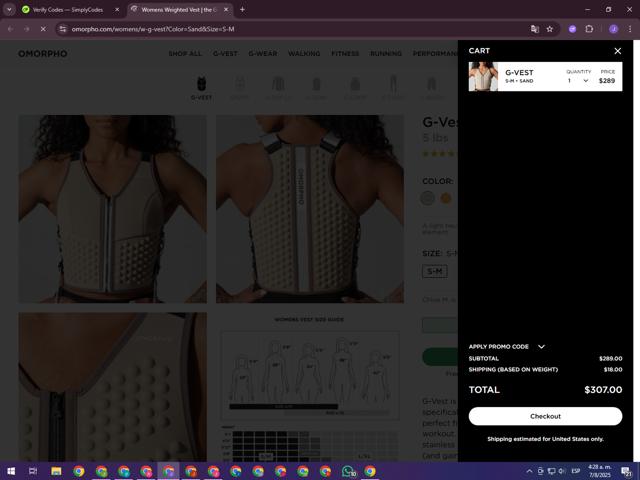Open the volume icon in system tray
Viewport: 640px width, 480px height.
point(562,471)
